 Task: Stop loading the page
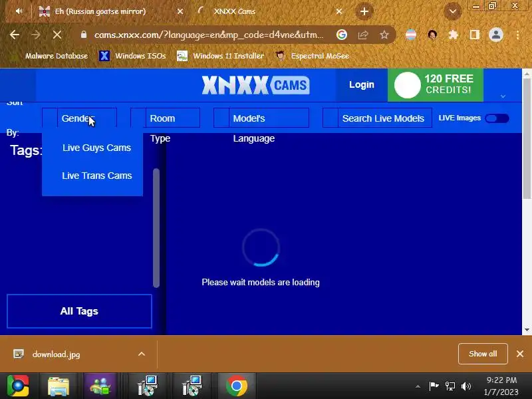[57, 35]
